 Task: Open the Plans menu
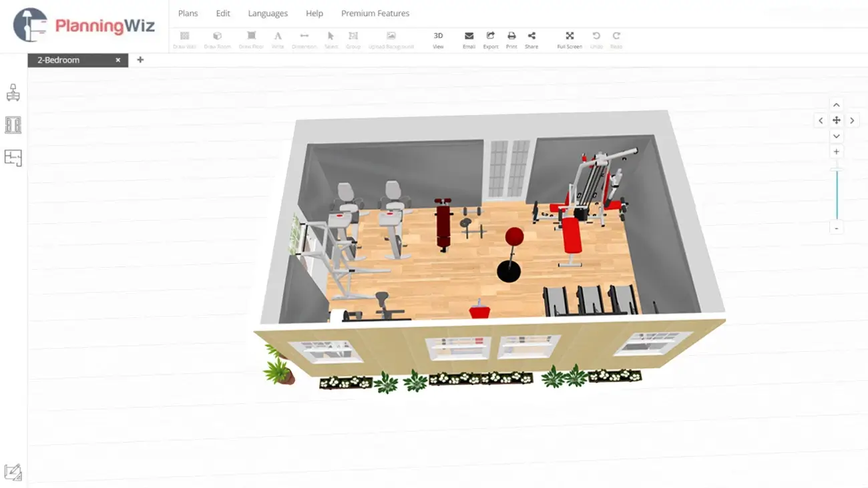click(x=188, y=13)
